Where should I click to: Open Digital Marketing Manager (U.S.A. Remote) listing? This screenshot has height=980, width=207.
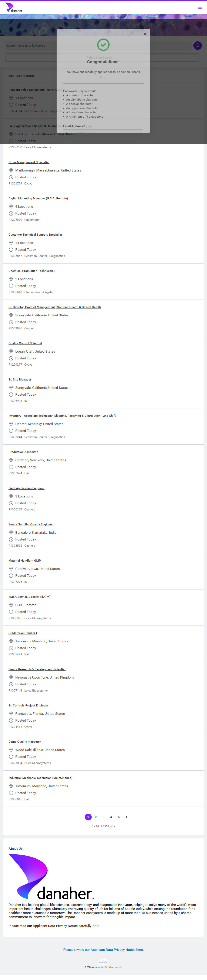(x=38, y=198)
